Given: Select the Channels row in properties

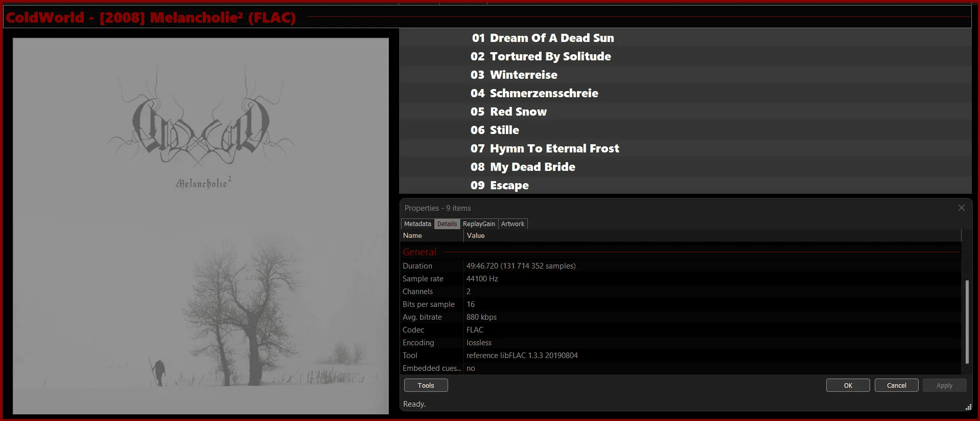Looking at the screenshot, I should pyautogui.click(x=681, y=292).
